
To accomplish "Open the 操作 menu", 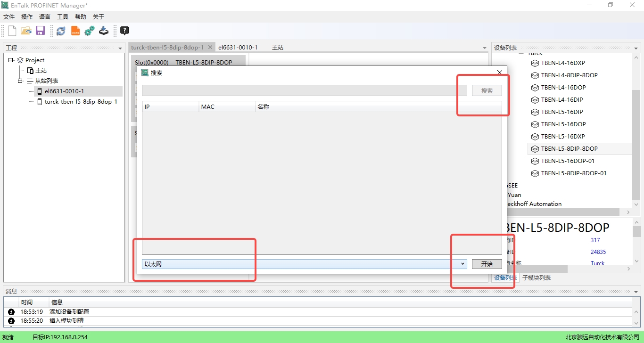I will [x=27, y=17].
